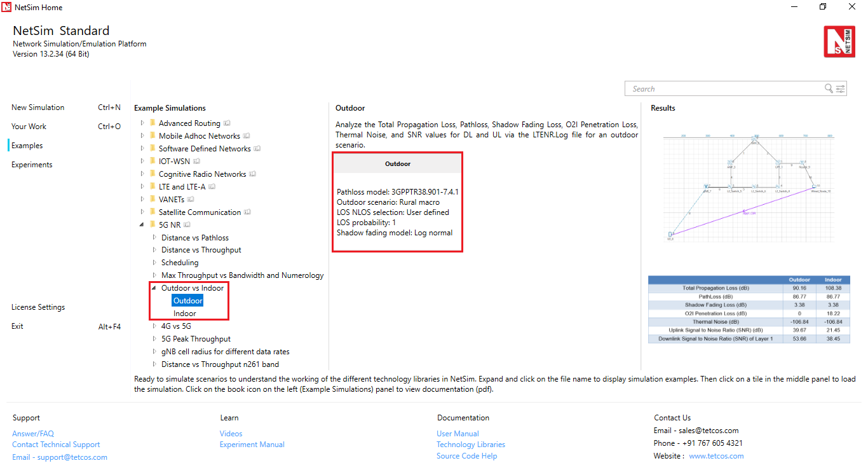Collapse the Outdoor vs Indoor node
This screenshot has height=463, width=868.
[x=154, y=288]
